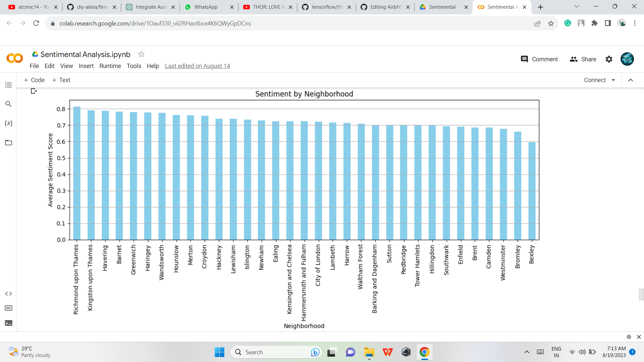This screenshot has width=644, height=362.
Task: Open the command palette icon
Action: [9, 308]
